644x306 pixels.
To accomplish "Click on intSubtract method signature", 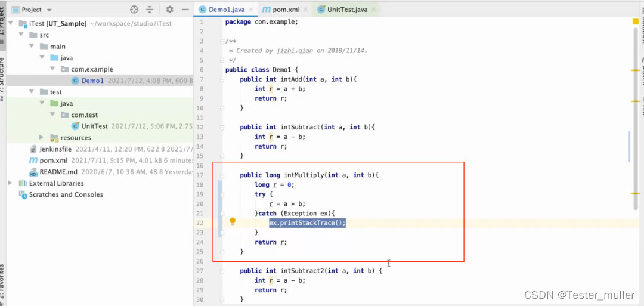I will pos(308,127).
